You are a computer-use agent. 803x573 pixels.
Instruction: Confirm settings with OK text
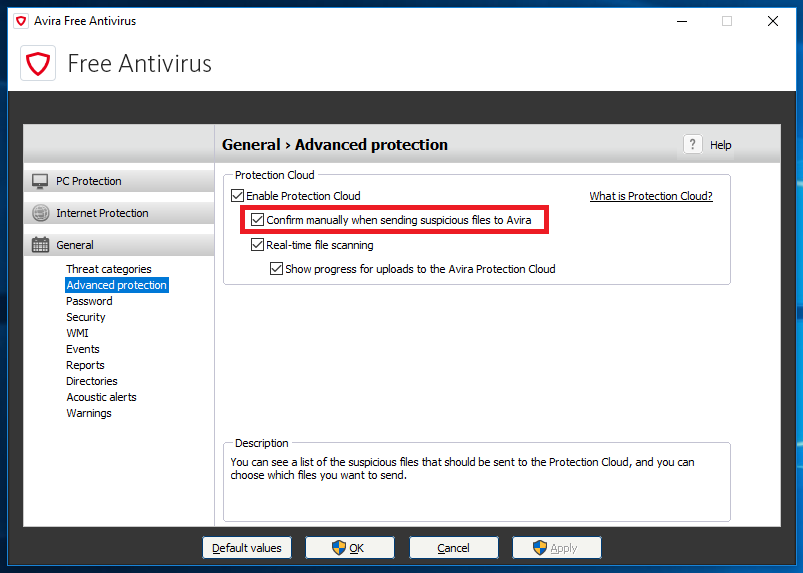356,548
